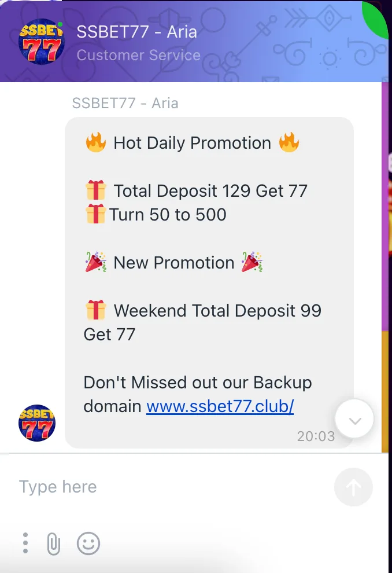The image size is (392, 573).
Task: Click the paperclip attach file icon
Action: 54,543
